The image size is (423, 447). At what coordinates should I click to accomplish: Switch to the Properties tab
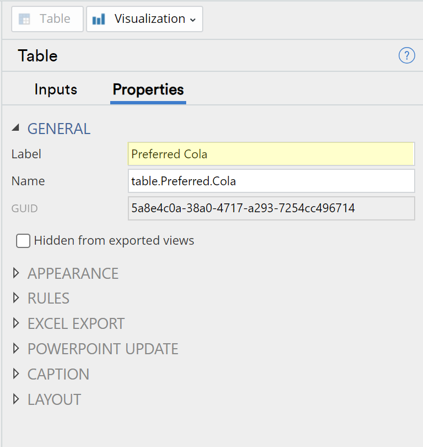[148, 89]
